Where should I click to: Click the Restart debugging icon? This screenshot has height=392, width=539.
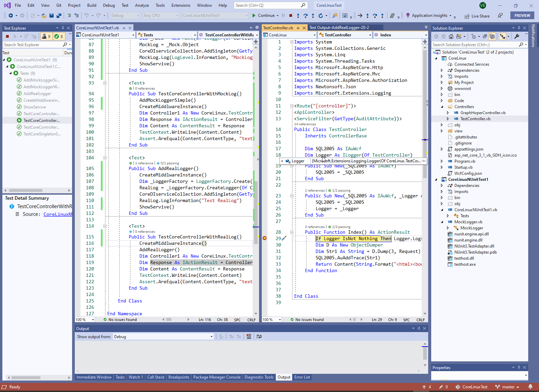(x=321, y=15)
